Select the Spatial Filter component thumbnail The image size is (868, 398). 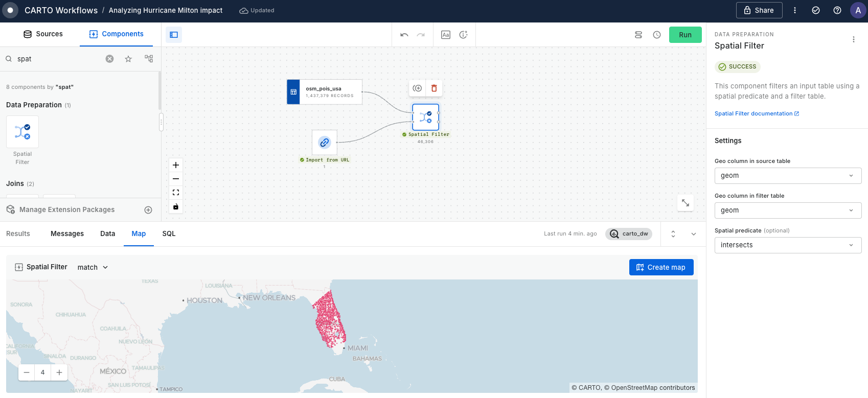(22, 132)
